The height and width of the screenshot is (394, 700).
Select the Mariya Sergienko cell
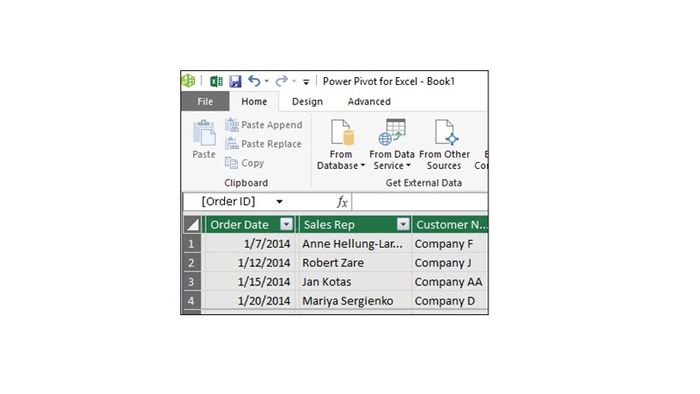(x=354, y=301)
